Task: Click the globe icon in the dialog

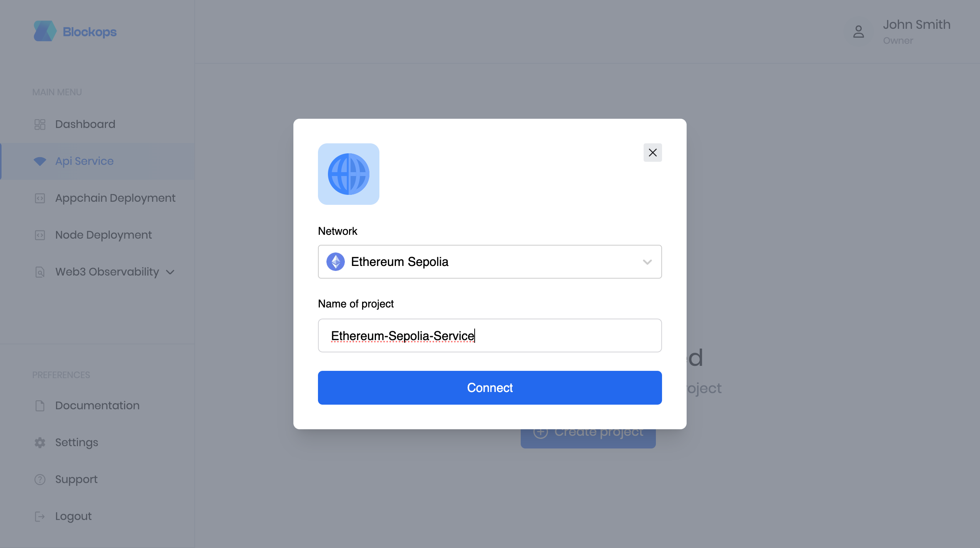Action: point(349,174)
